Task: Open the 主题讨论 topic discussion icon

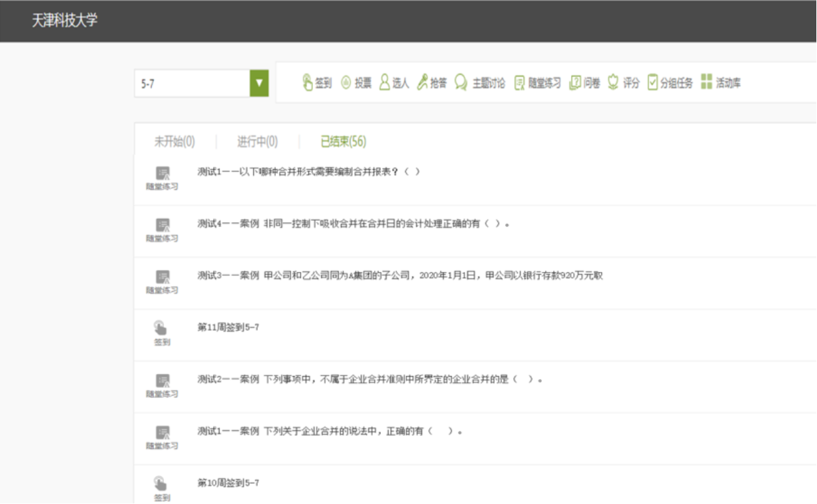Action: [x=461, y=83]
